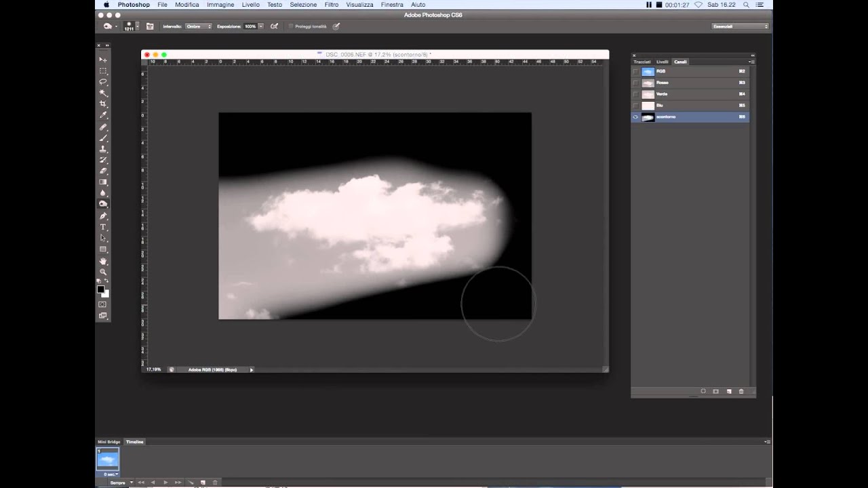Viewport: 868px width, 488px height.
Task: Show the Verde channel visibility
Action: [x=635, y=94]
